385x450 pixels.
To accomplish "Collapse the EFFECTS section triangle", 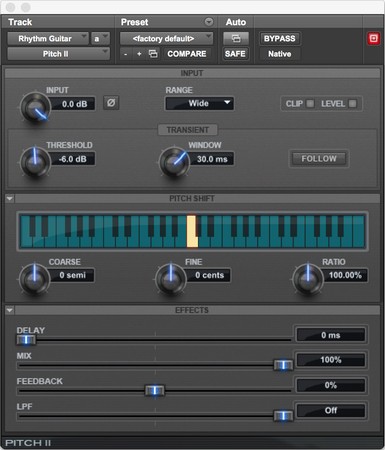I will (10, 310).
